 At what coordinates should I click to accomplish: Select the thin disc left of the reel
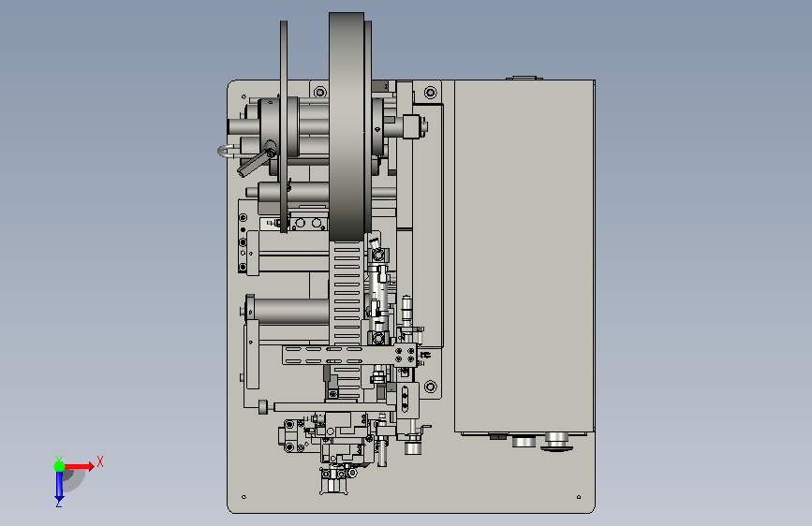284,127
